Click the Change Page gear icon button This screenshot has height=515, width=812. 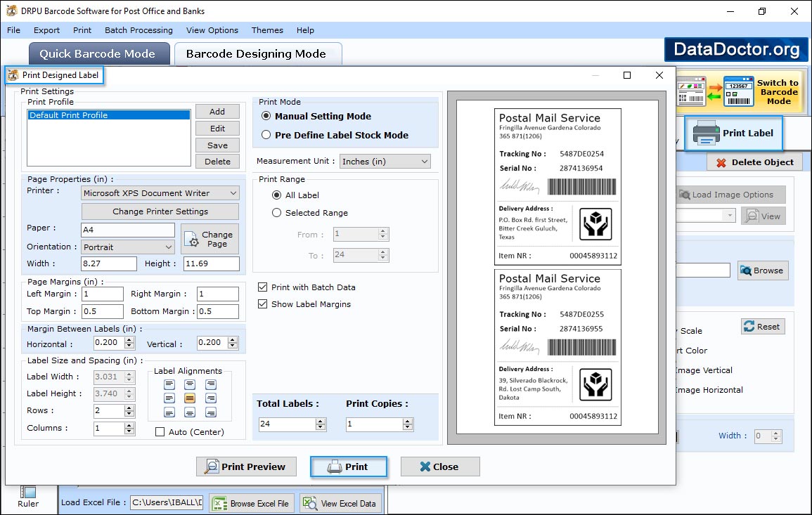pyautogui.click(x=210, y=239)
